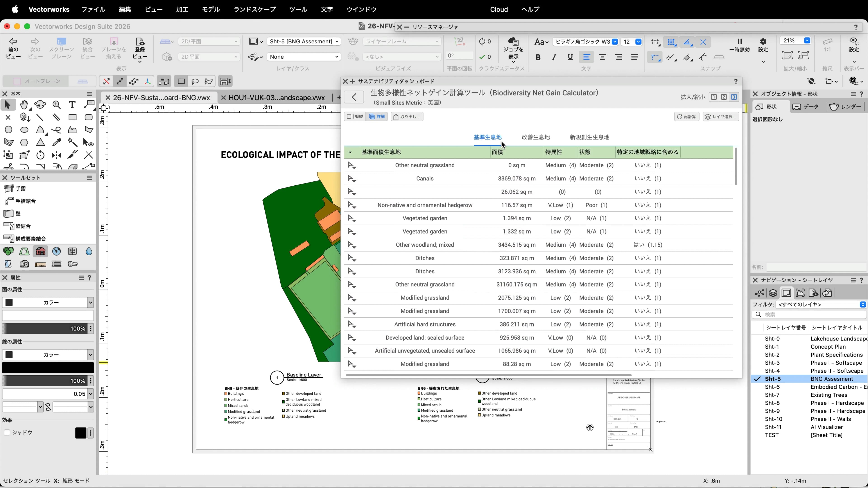The image size is (868, 488).
Task: Open the ランドスケープ menu
Action: 254,9
